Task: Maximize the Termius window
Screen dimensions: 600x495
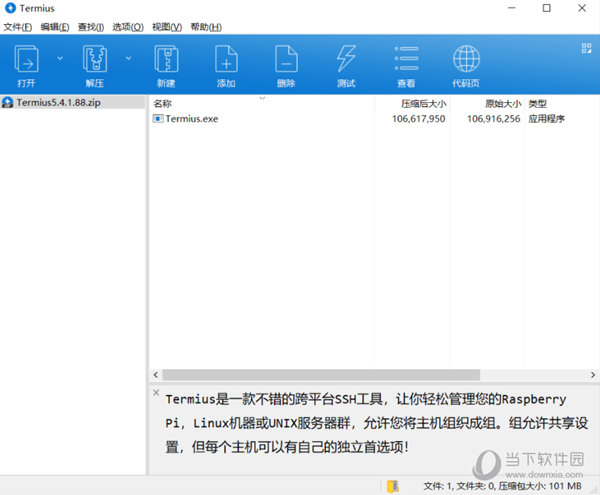Action: (x=547, y=8)
